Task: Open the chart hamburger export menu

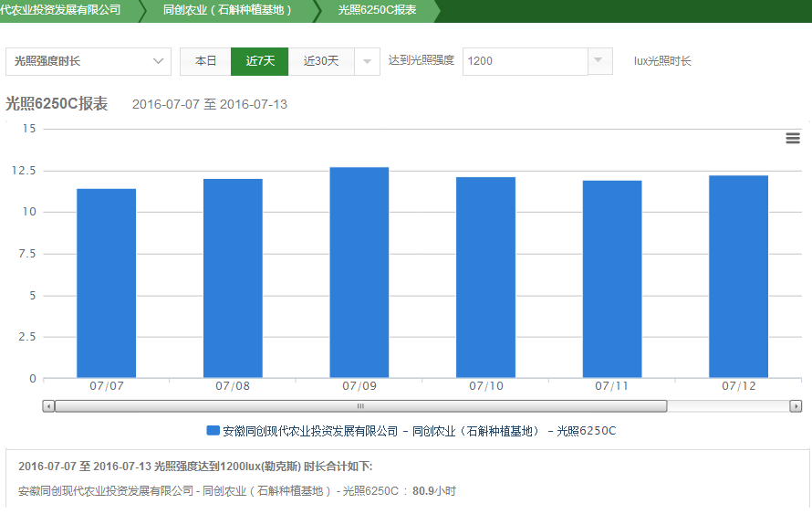Action: tap(792, 138)
